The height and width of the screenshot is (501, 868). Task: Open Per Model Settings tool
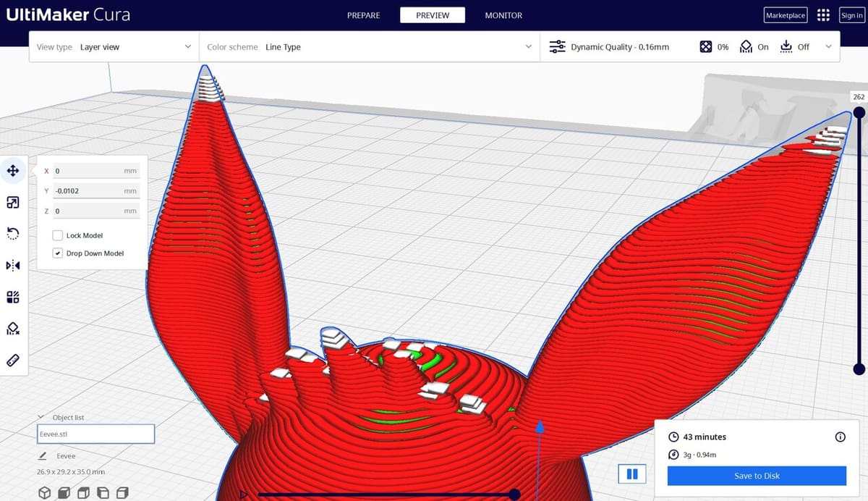(x=12, y=297)
